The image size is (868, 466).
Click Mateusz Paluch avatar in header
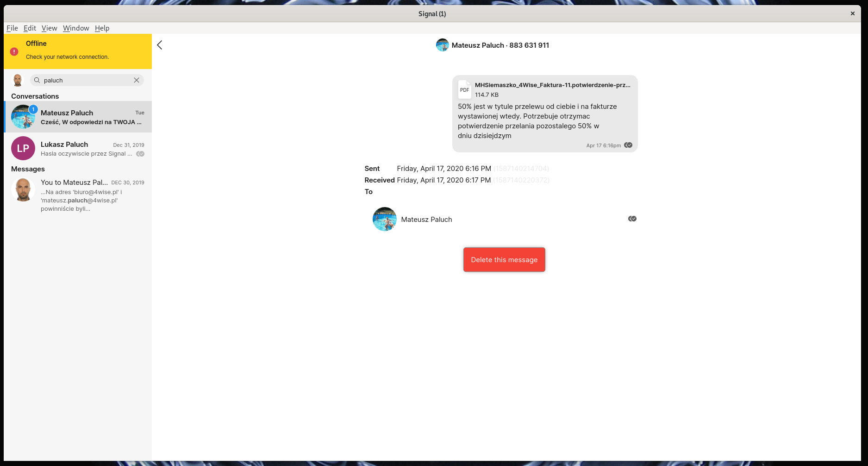pyautogui.click(x=443, y=45)
